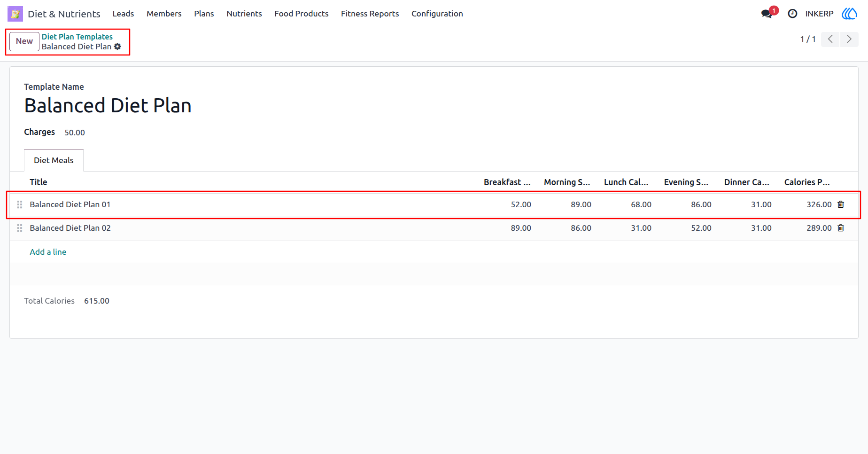Click the Dinner Ca... column header
868x454 pixels.
coord(747,182)
